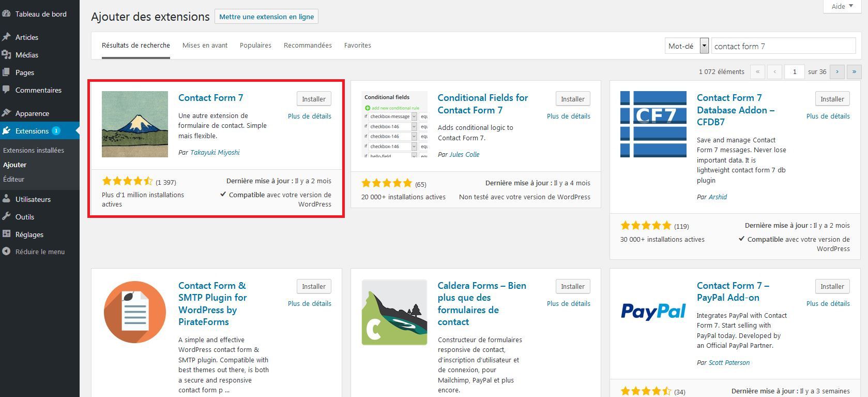The image size is (868, 397).
Task: Click the Contact Form 7 mountain thumbnail
Action: click(135, 124)
